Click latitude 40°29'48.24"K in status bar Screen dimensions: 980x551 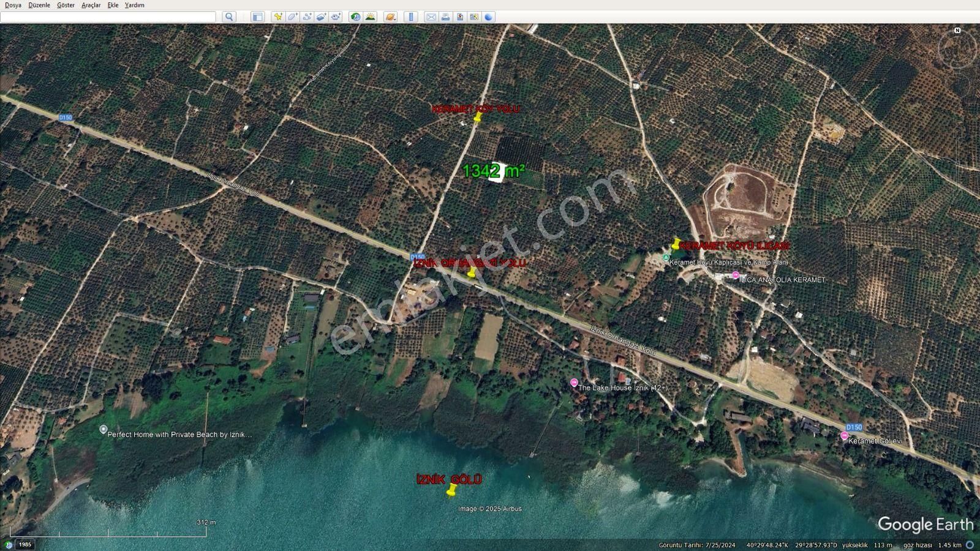coord(767,545)
